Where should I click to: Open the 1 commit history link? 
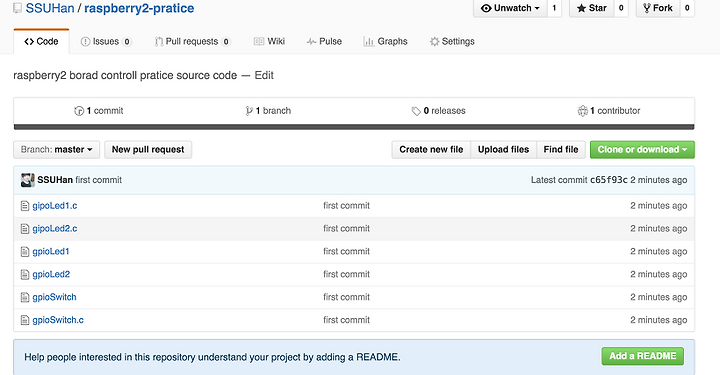[x=99, y=111]
